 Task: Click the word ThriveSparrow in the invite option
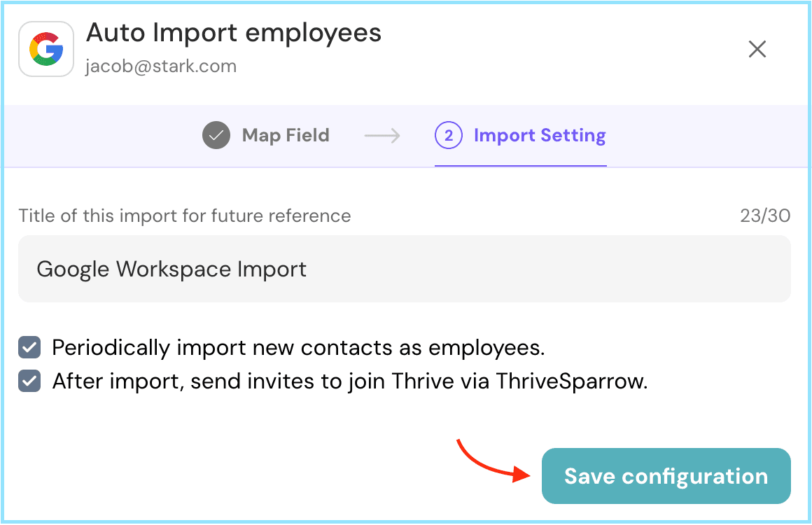pyautogui.click(x=570, y=381)
